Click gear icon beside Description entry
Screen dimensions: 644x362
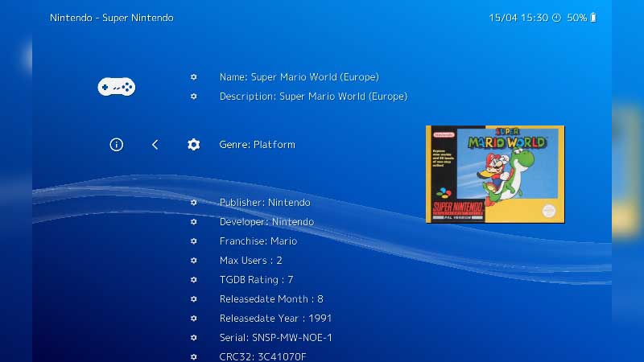coord(193,97)
